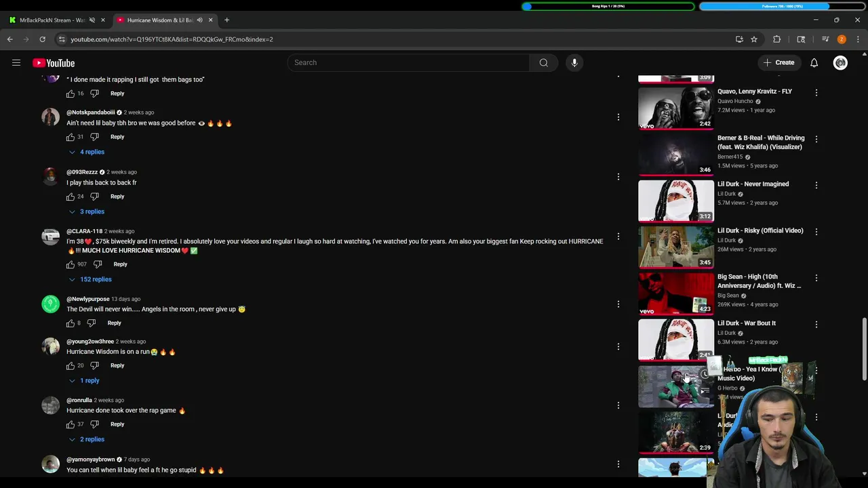Open options menu for @093Rezzz comment
Image resolution: width=868 pixels, height=488 pixels.
coord(618,177)
